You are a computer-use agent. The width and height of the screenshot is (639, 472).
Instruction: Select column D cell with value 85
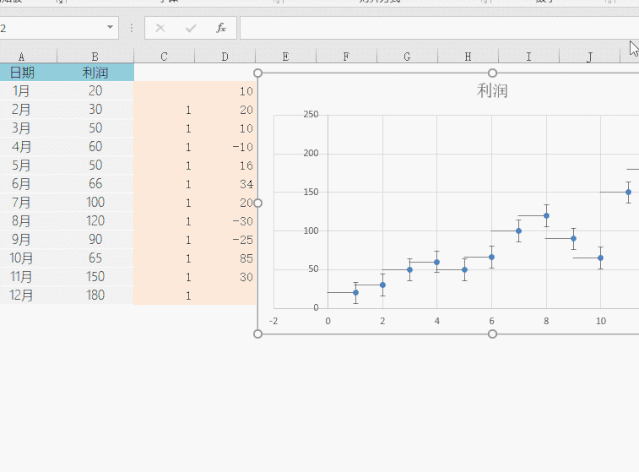[225, 258]
